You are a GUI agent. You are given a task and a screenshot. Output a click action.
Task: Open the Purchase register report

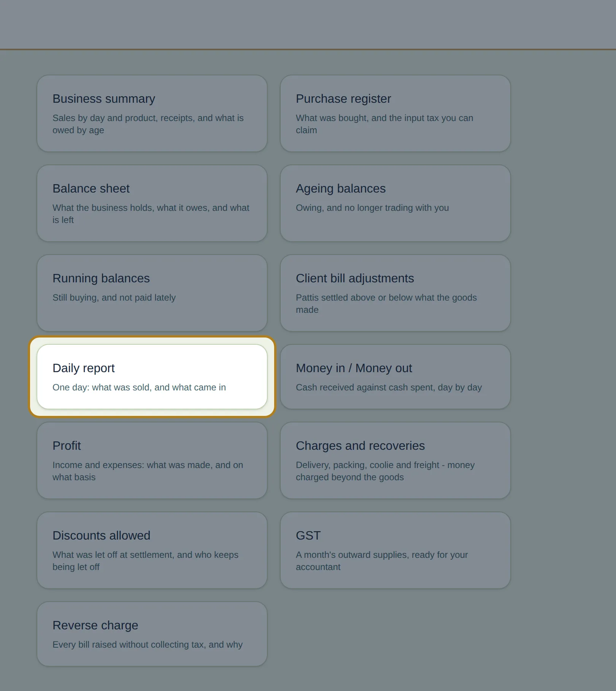coord(395,113)
